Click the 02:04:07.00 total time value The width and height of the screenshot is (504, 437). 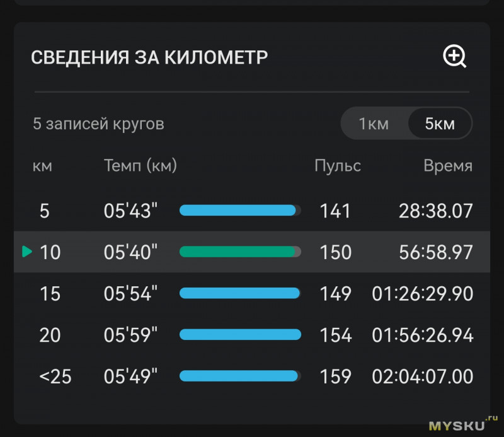coord(422,376)
